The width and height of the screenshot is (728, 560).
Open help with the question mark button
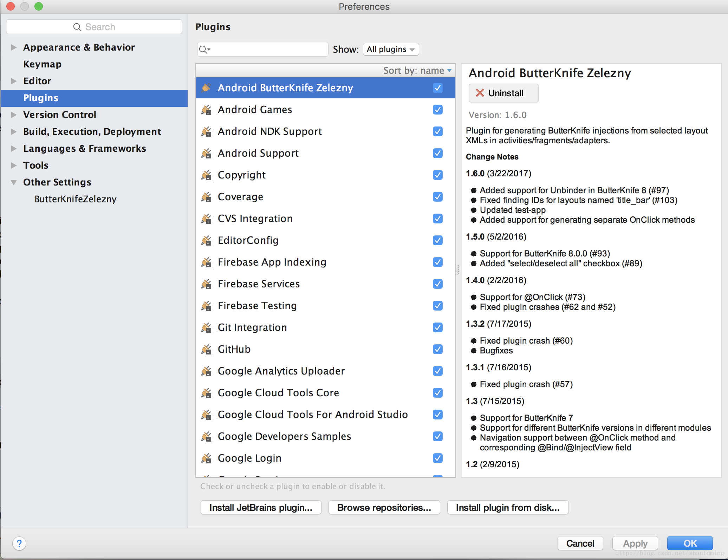coord(19,543)
